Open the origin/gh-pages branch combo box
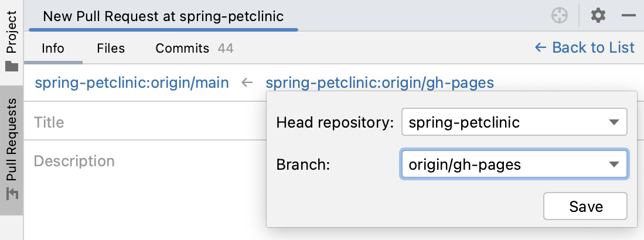 click(x=514, y=164)
